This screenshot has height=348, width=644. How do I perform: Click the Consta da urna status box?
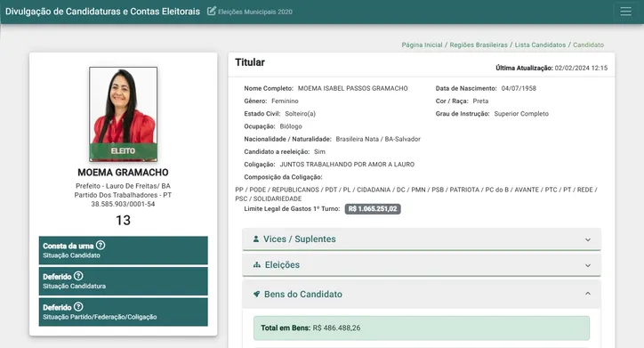(x=124, y=250)
